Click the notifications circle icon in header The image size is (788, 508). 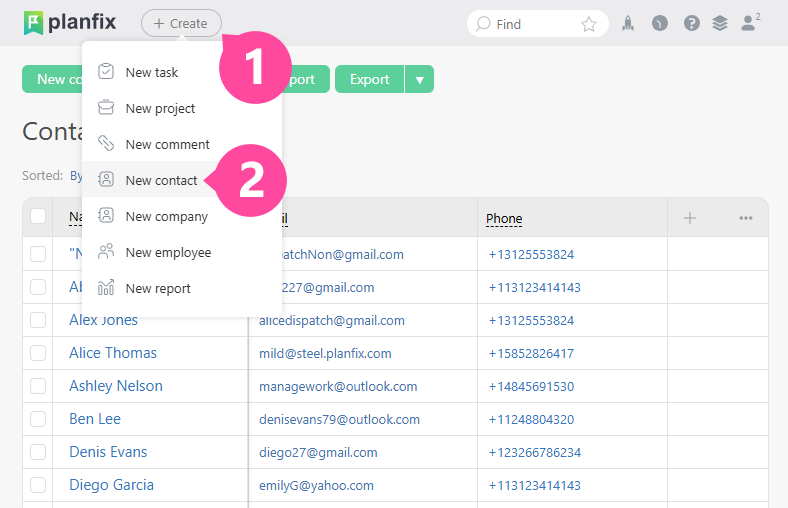click(659, 24)
